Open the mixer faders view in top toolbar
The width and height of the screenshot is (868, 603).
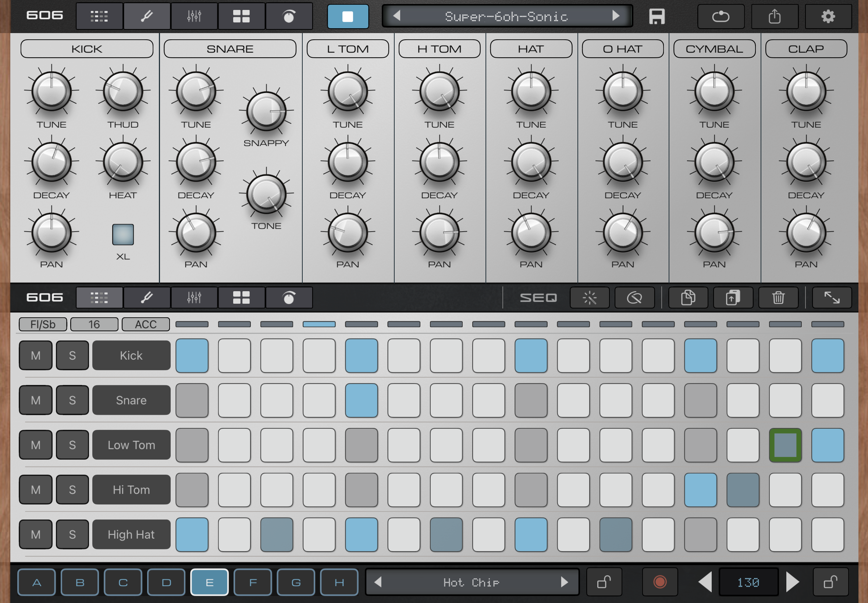194,16
